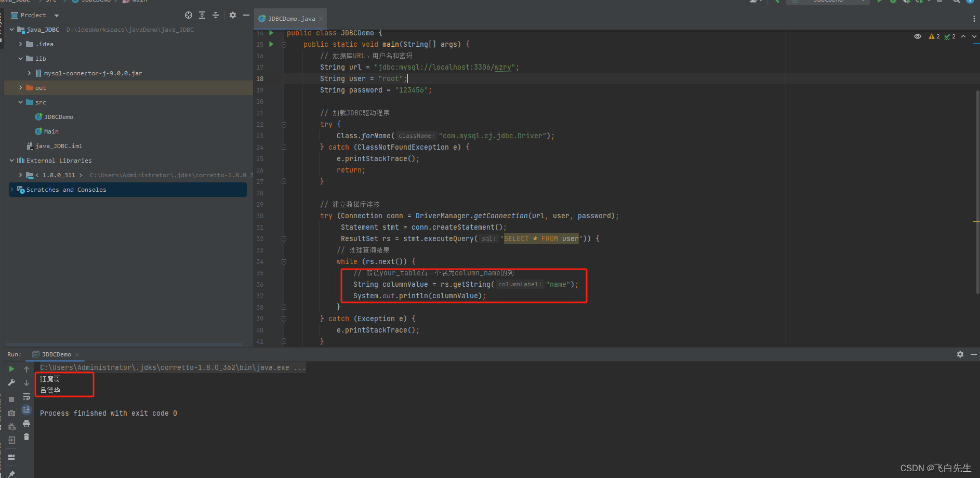Collapse the lib folder
Image resolution: width=980 pixels, height=478 pixels.
pos(20,59)
